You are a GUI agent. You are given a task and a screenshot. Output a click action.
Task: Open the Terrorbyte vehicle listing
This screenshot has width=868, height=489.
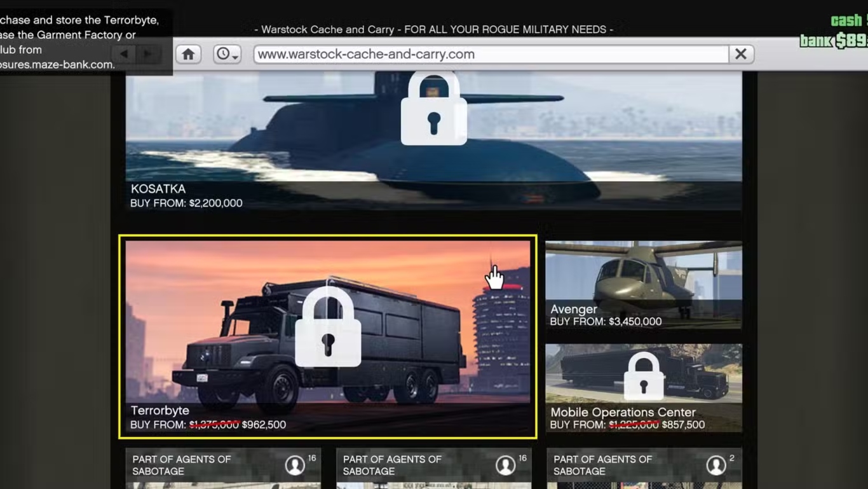(x=328, y=337)
